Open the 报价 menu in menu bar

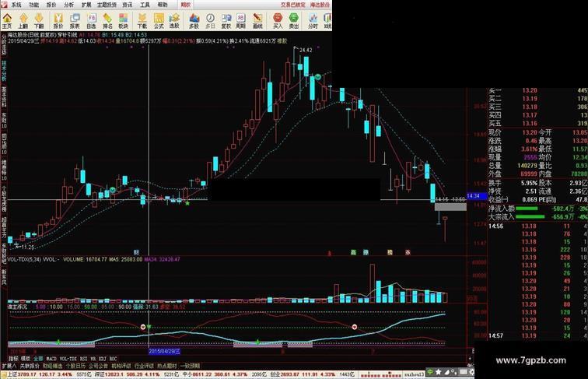click(x=51, y=5)
